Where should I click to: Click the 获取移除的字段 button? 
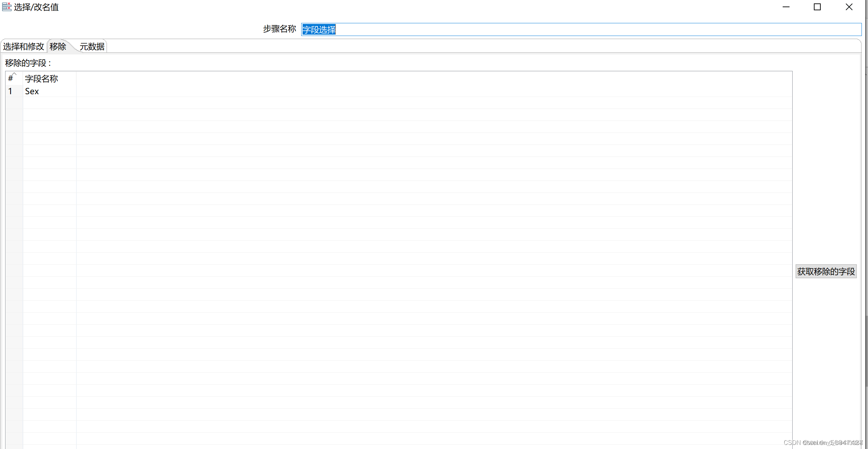point(826,271)
